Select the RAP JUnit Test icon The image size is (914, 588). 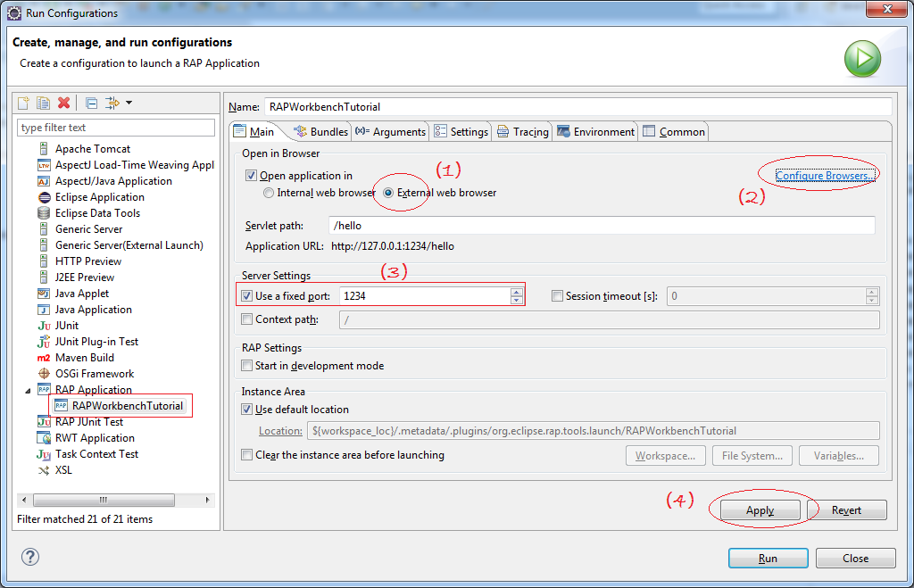pos(44,422)
